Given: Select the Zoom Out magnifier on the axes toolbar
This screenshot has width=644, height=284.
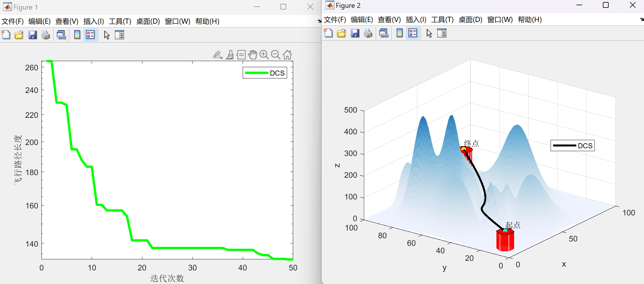Looking at the screenshot, I should coord(275,55).
